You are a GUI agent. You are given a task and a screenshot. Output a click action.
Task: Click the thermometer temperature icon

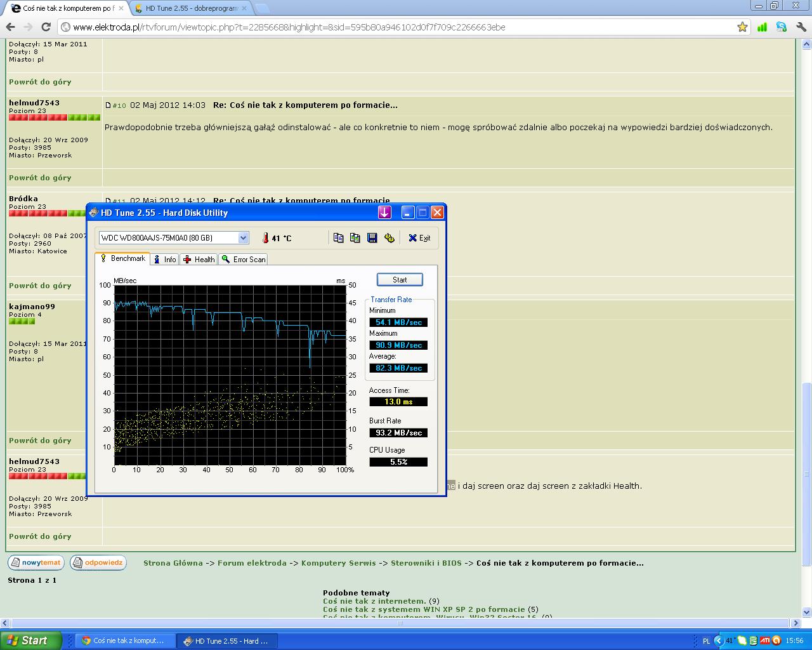tap(265, 238)
